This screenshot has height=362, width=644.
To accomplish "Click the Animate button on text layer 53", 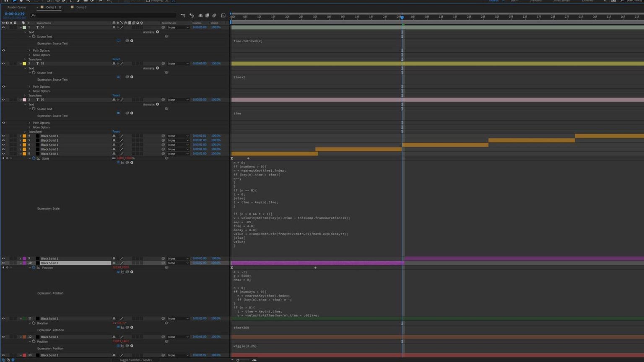I will [x=157, y=32].
